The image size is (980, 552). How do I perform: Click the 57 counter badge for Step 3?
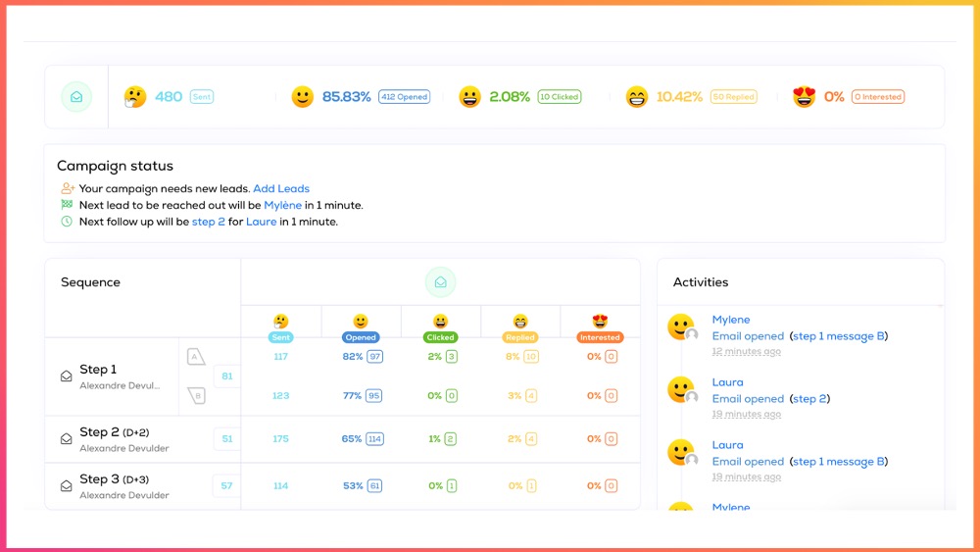click(x=227, y=485)
